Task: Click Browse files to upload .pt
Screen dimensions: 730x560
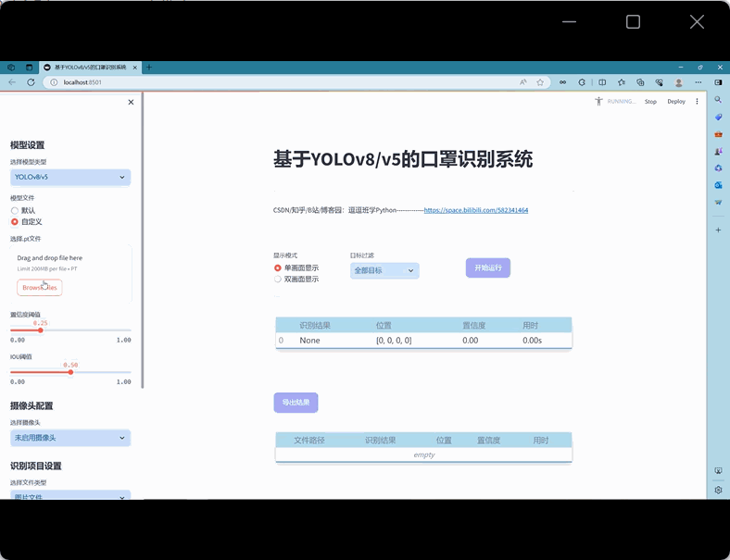Action: [40, 288]
